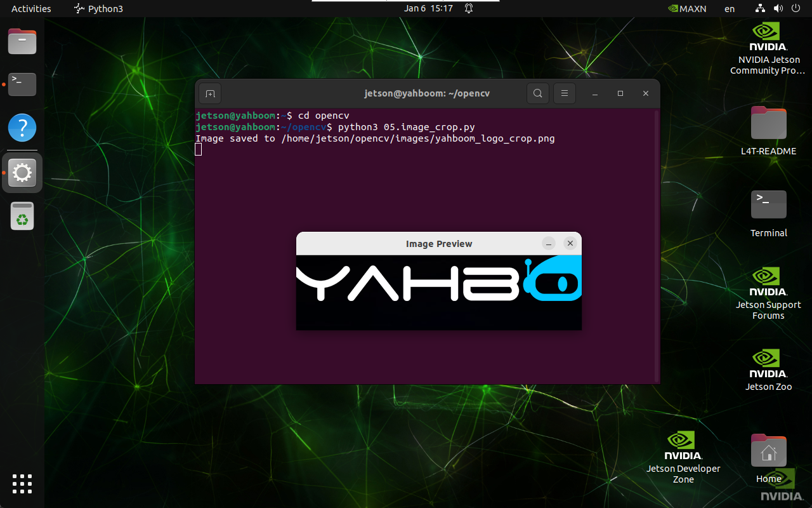Close the terminal window
The image size is (812, 508).
646,93
